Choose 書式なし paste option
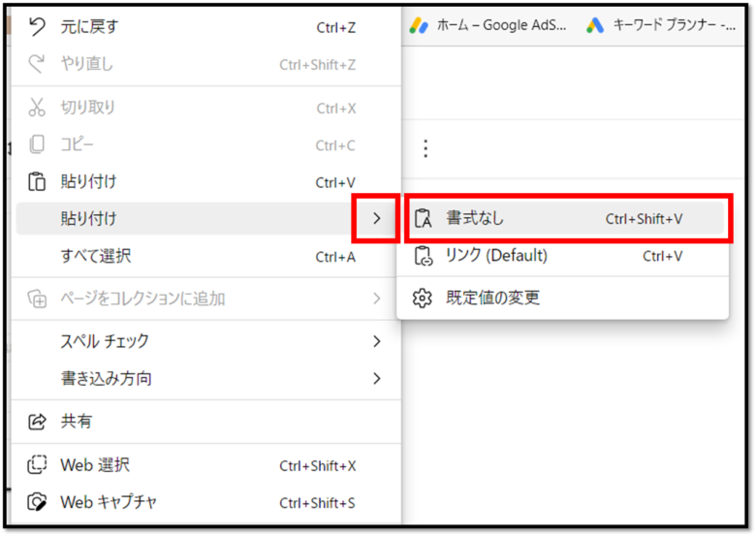This screenshot has width=756, height=536. (474, 219)
